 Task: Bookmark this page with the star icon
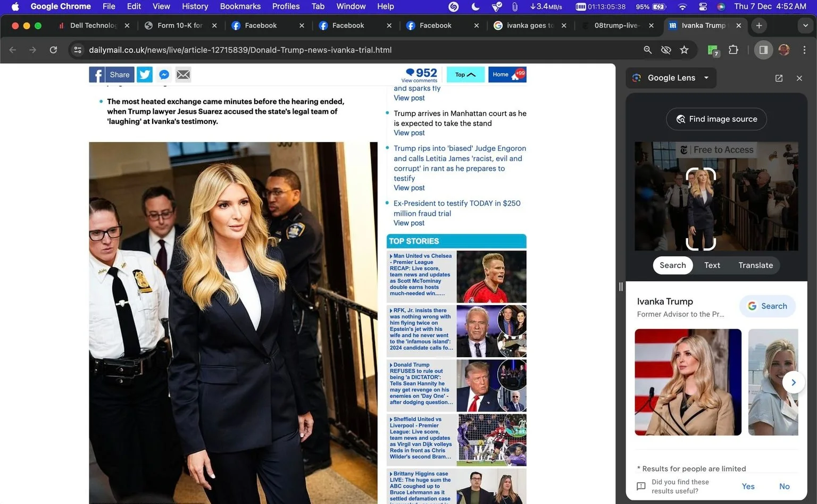tap(684, 50)
